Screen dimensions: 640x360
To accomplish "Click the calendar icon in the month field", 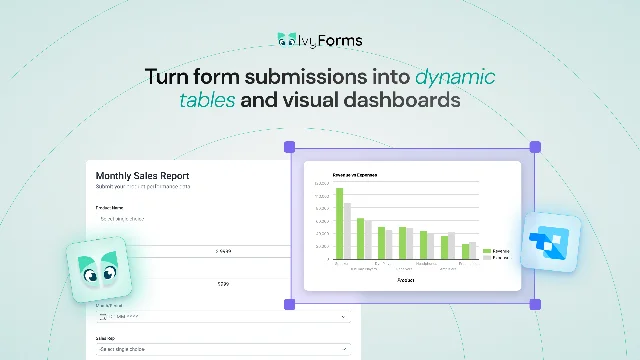I will point(103,316).
